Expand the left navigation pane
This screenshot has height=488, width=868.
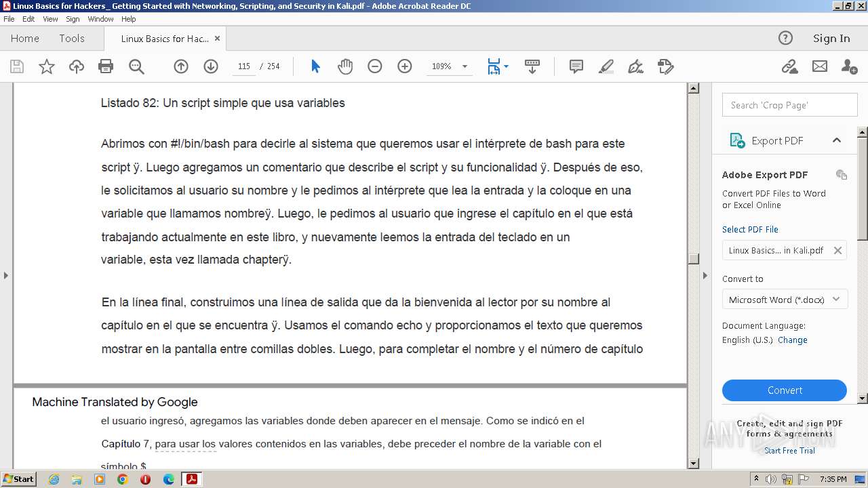(5, 275)
